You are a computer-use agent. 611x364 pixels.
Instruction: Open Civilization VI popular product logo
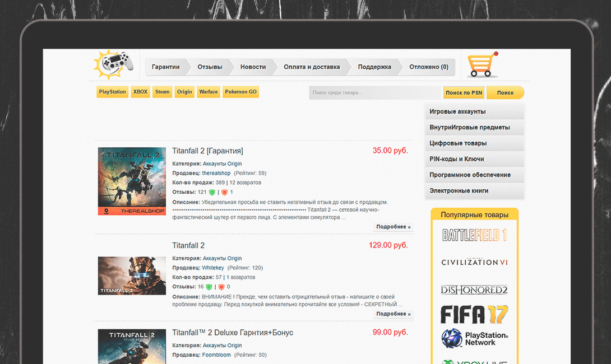click(x=474, y=262)
